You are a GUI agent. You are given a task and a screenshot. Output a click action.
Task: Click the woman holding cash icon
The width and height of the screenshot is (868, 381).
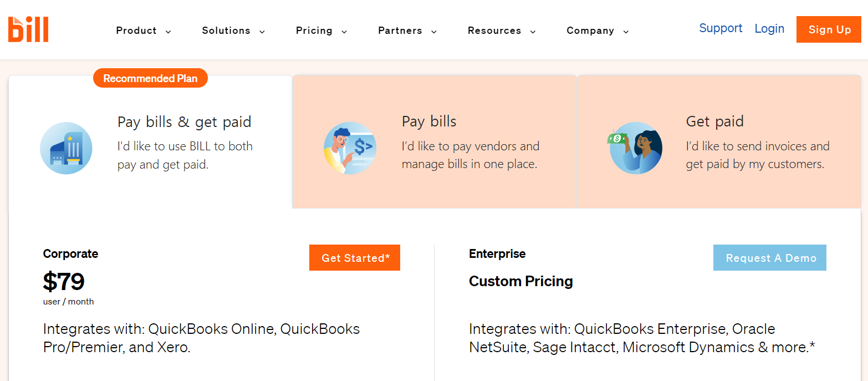click(635, 148)
